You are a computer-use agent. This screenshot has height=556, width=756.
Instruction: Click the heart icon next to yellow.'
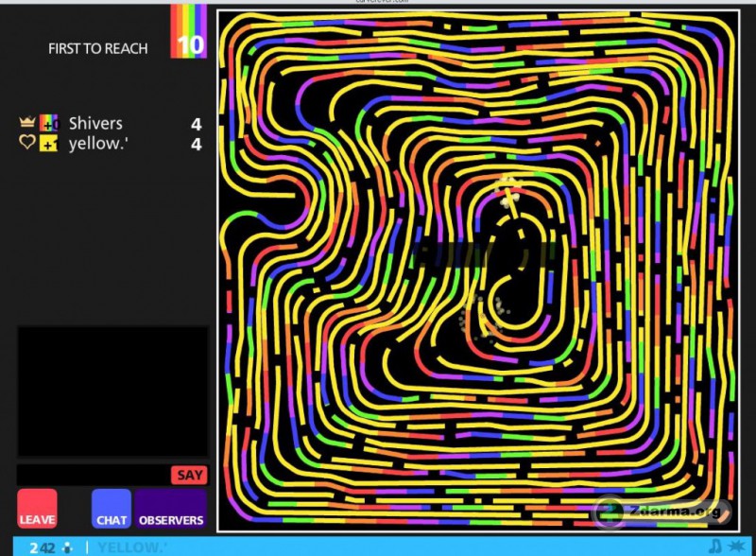[27, 142]
